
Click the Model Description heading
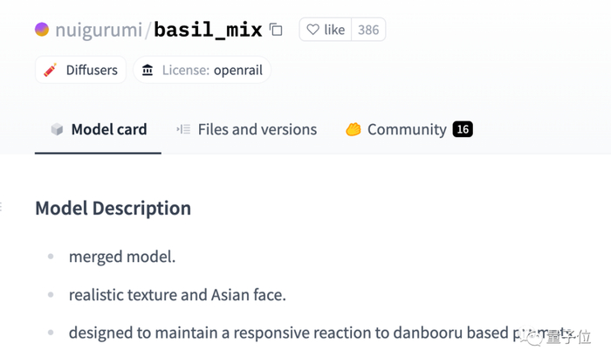pyautogui.click(x=113, y=209)
